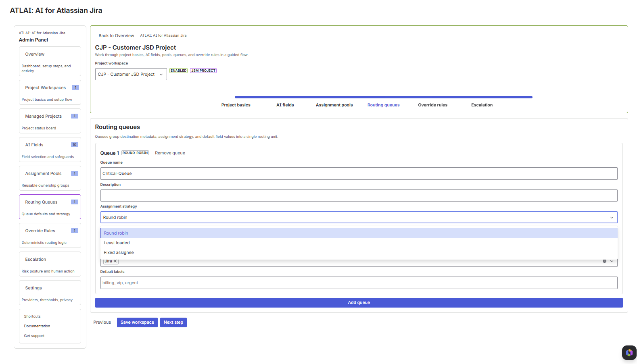Select the Routing queues step
Image resolution: width=637 pixels, height=364 pixels.
[383, 105]
